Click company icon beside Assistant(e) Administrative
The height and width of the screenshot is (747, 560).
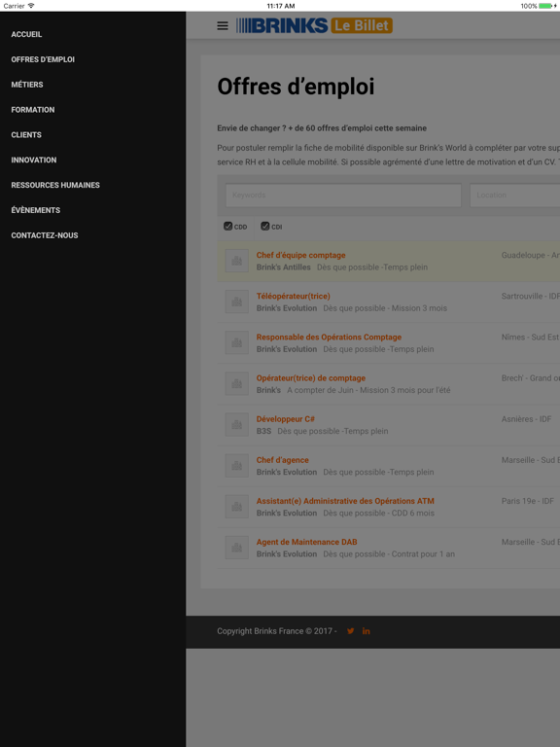[236, 507]
